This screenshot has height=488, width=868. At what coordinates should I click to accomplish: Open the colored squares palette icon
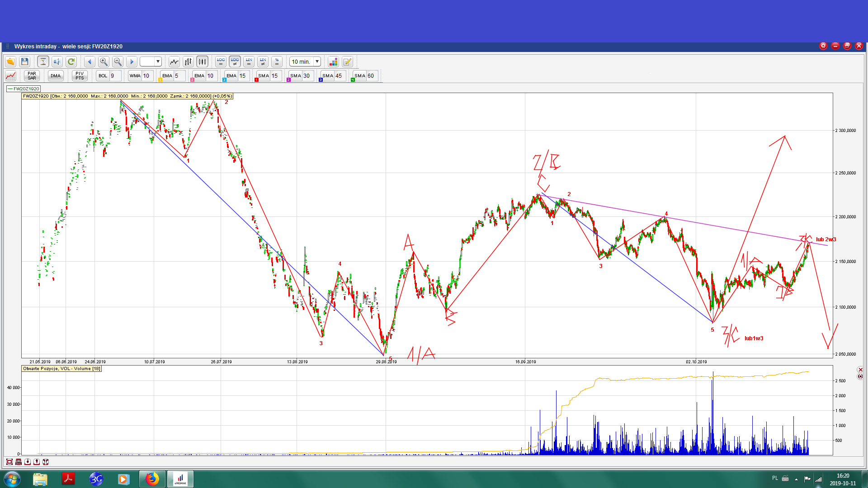(x=333, y=61)
